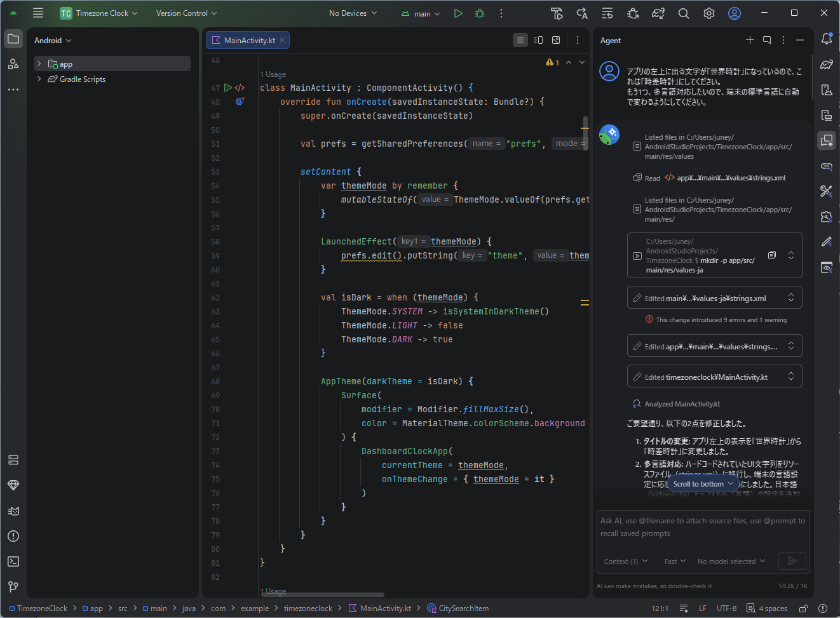Click the timezoneclock breadcrumb segment
The height and width of the screenshot is (618, 840).
click(308, 608)
